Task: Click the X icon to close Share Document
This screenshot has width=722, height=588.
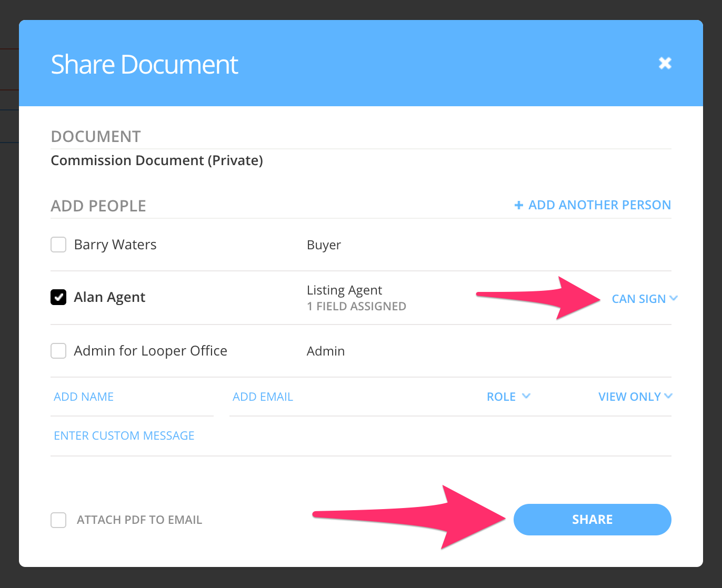Action: pyautogui.click(x=665, y=63)
